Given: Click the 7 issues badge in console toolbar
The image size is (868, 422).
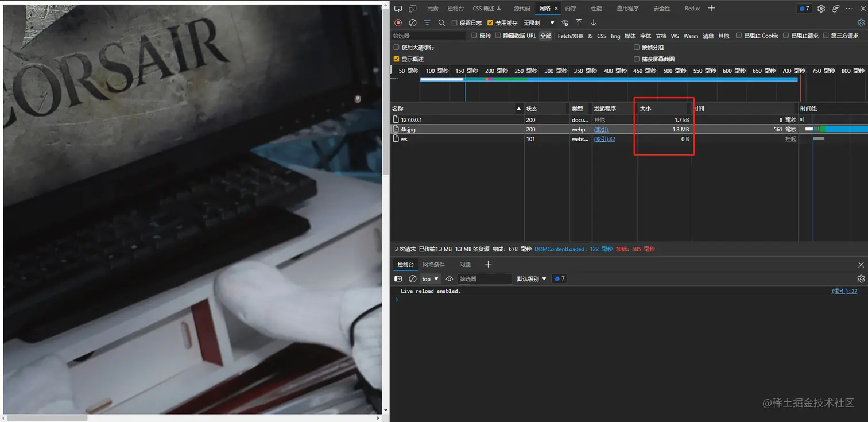Looking at the screenshot, I should [x=559, y=279].
